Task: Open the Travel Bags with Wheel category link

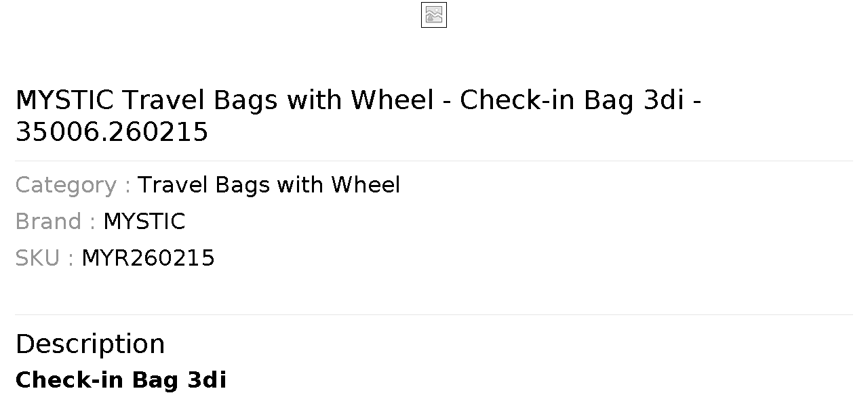Action: tap(269, 185)
